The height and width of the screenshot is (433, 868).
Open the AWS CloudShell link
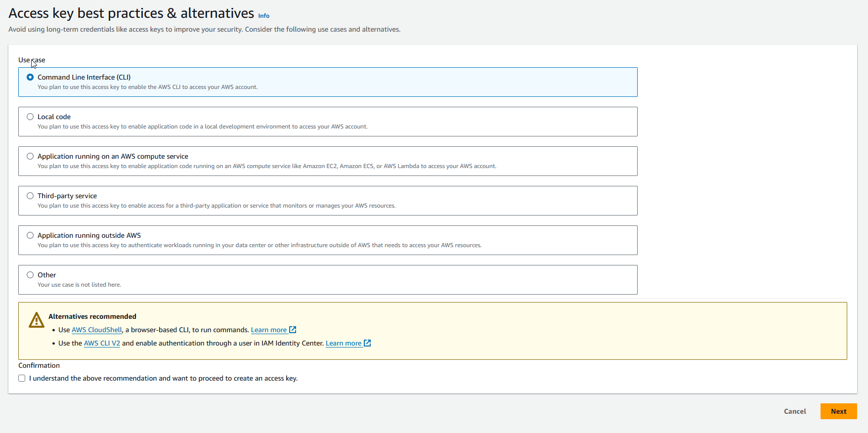tap(97, 330)
